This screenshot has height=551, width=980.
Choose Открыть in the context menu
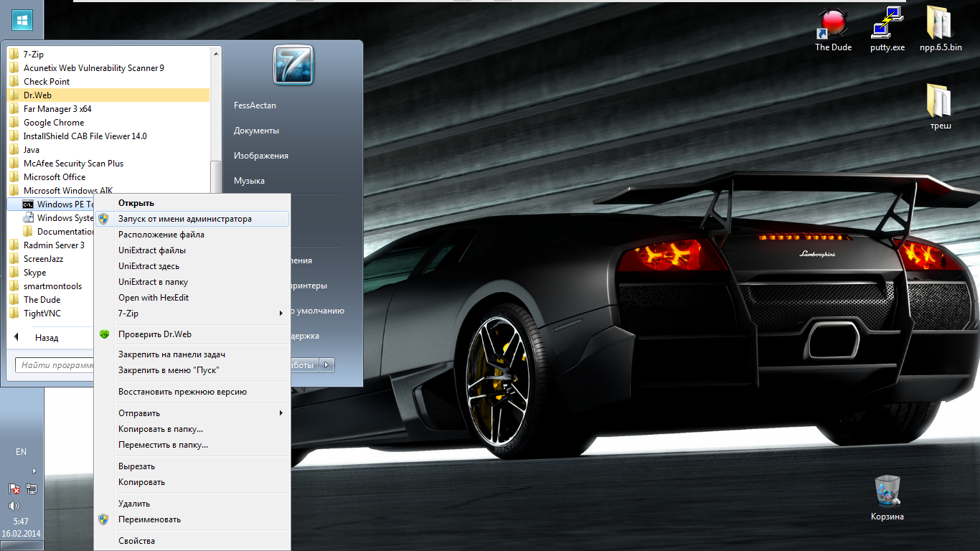click(192, 203)
